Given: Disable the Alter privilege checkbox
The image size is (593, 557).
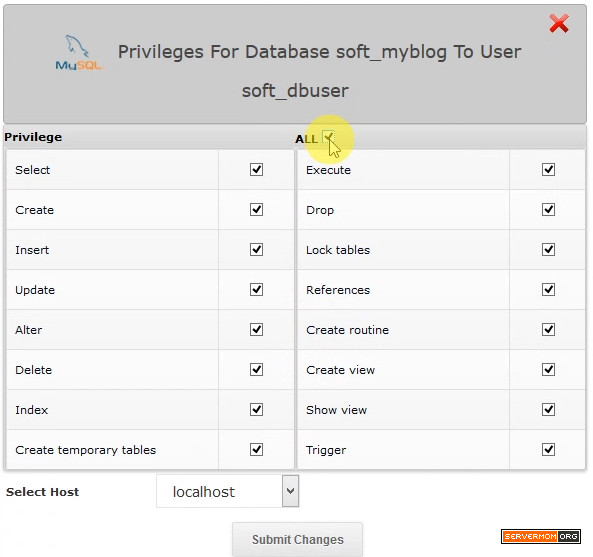Looking at the screenshot, I should pos(256,330).
